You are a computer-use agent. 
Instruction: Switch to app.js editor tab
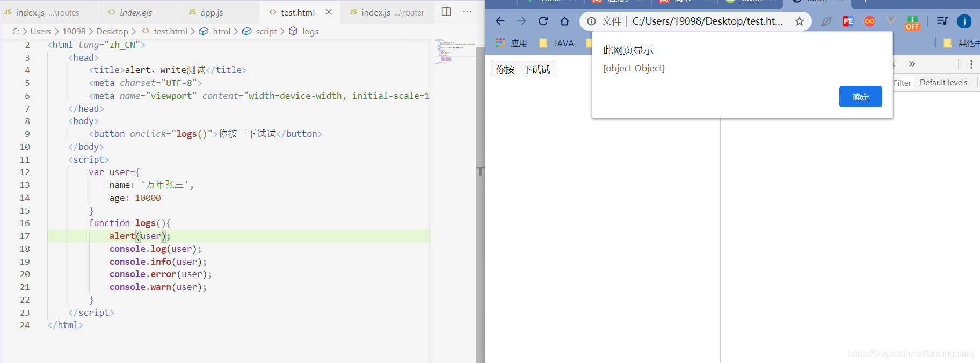tap(219, 12)
